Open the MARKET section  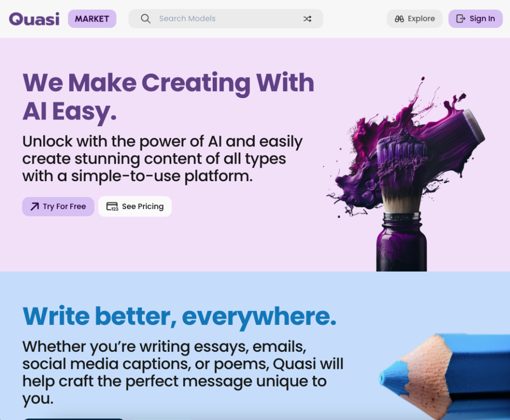[92, 19]
